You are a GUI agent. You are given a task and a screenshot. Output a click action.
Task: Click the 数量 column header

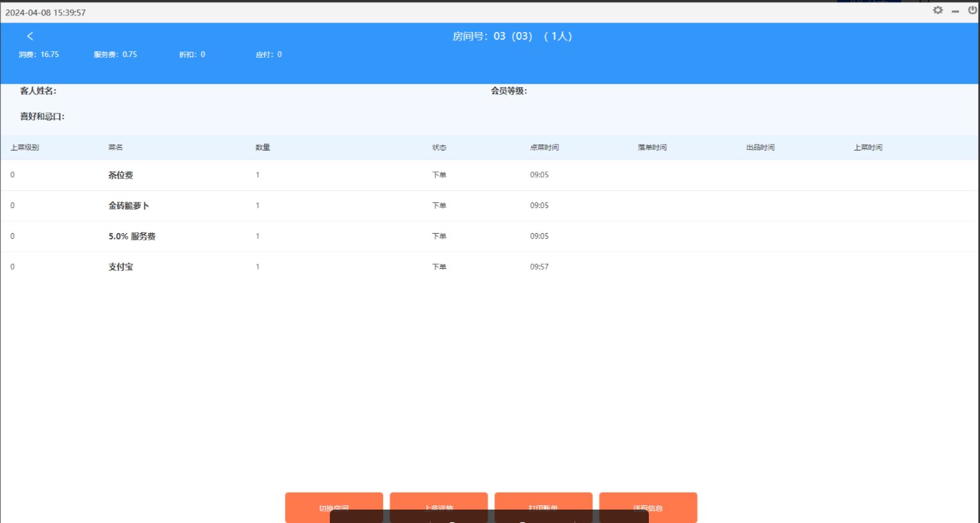[263, 147]
